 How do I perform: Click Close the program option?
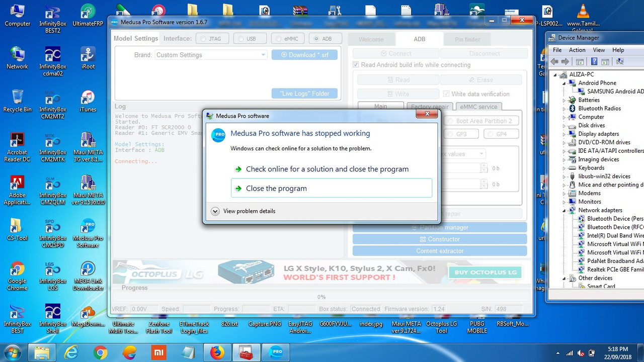click(x=332, y=188)
